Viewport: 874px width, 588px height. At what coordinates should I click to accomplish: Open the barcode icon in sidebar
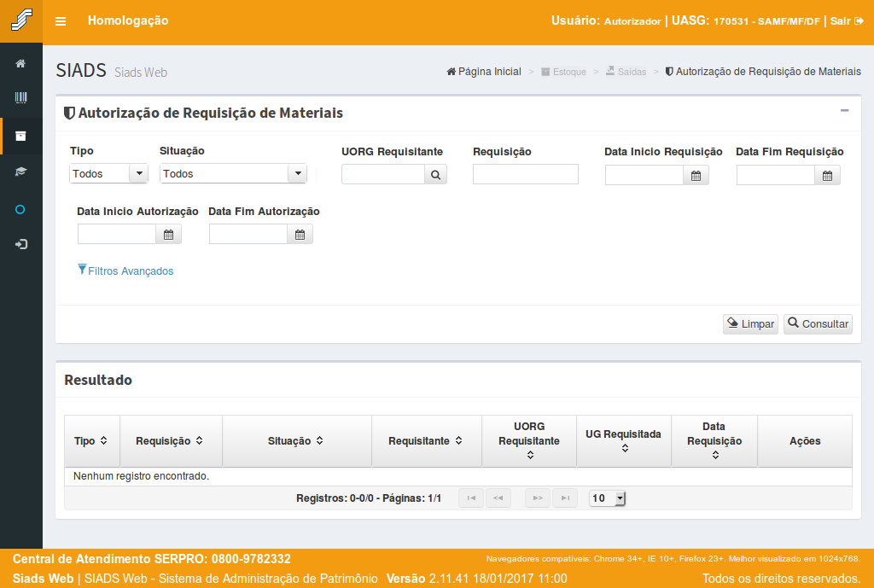click(20, 97)
